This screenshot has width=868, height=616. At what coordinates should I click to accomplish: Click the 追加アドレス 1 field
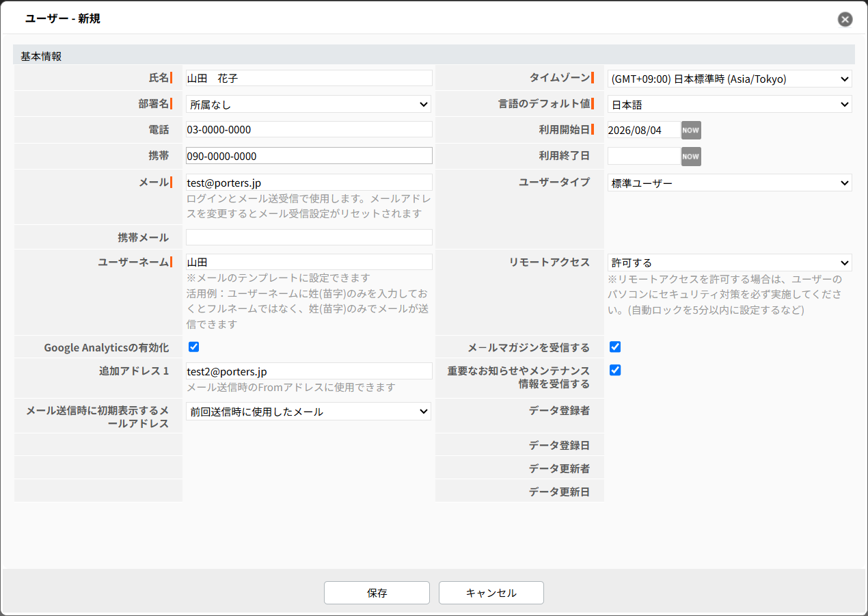309,371
